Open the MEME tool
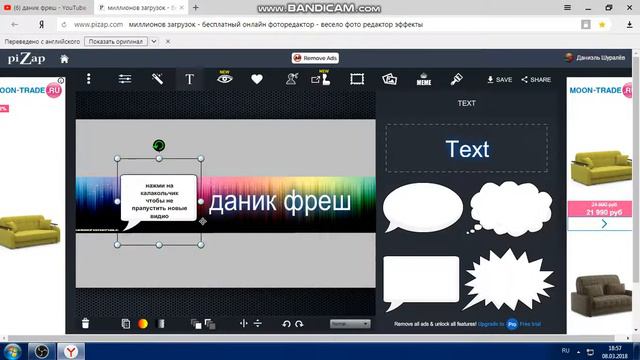The image size is (640, 360). [424, 79]
